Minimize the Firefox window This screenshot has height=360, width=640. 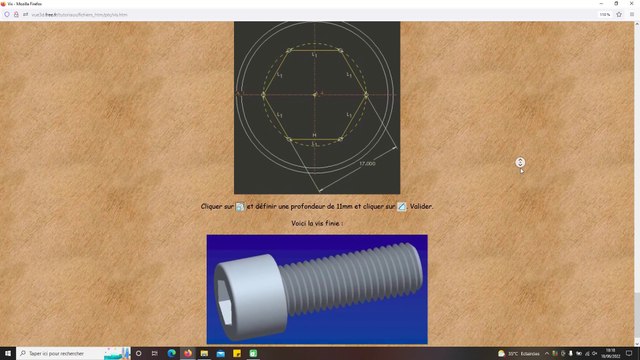(x=601, y=3)
